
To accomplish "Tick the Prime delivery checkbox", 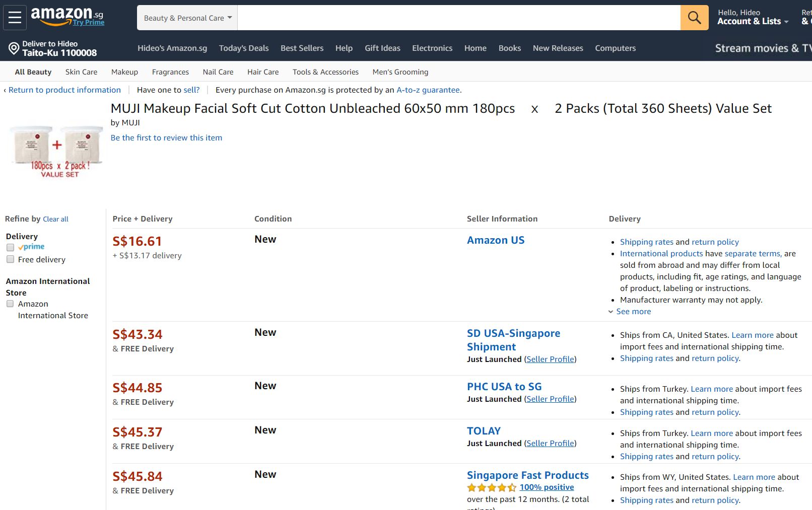I will (x=10, y=247).
